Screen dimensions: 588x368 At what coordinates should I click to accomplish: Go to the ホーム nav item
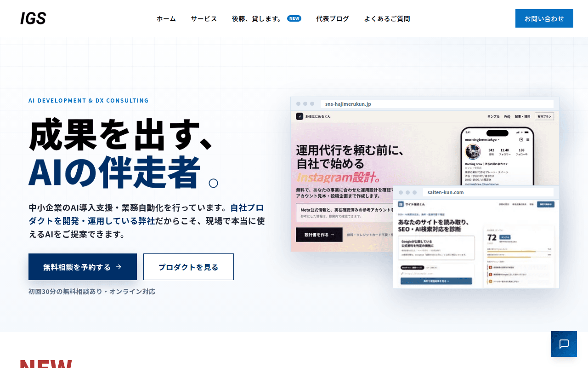[166, 19]
